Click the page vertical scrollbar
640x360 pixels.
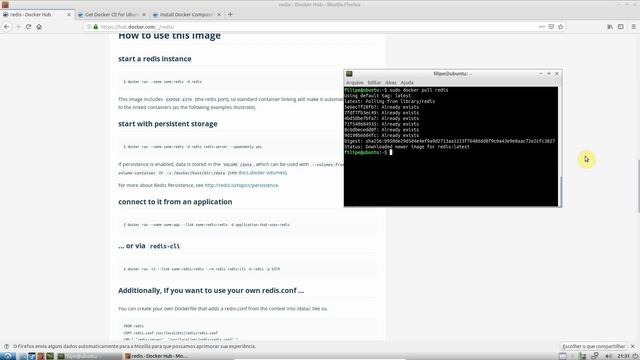click(x=638, y=186)
